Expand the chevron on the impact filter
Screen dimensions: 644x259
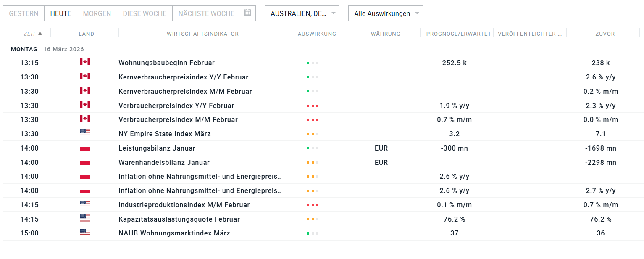[416, 13]
